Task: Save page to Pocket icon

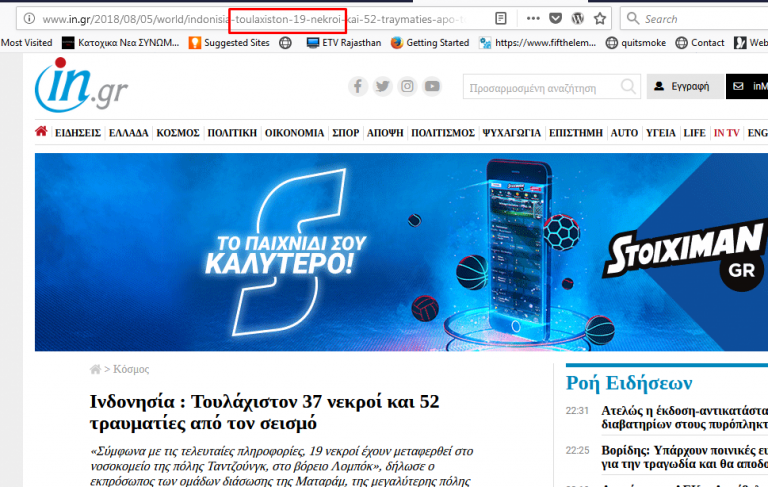Action: [x=555, y=19]
